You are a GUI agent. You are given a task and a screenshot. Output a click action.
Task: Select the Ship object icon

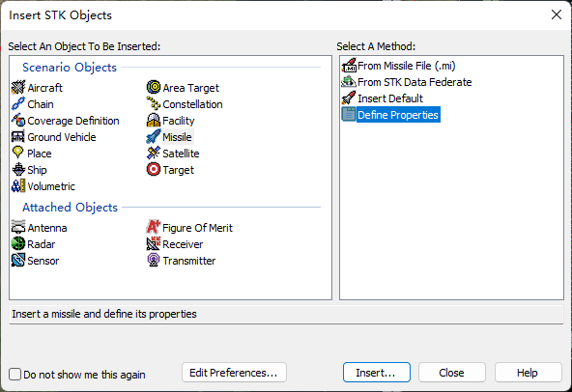[17, 170]
